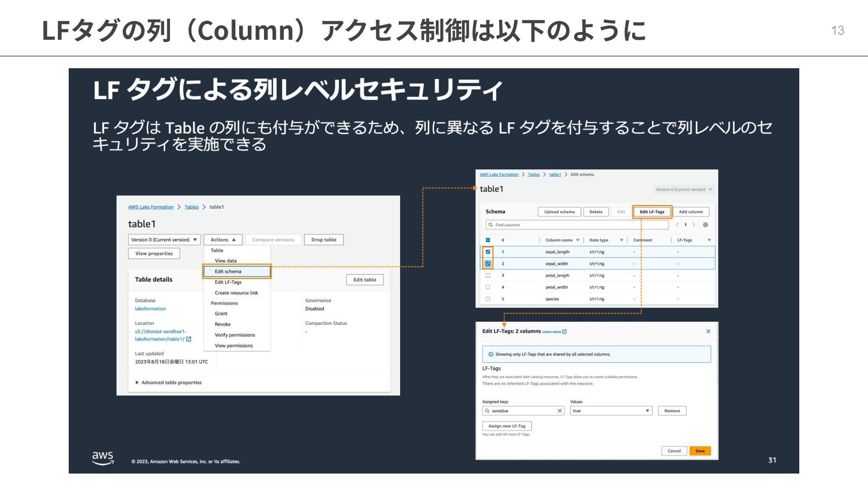The width and height of the screenshot is (868, 488).
Task: Close the Edit LF-Tags dialog
Action: tap(708, 332)
